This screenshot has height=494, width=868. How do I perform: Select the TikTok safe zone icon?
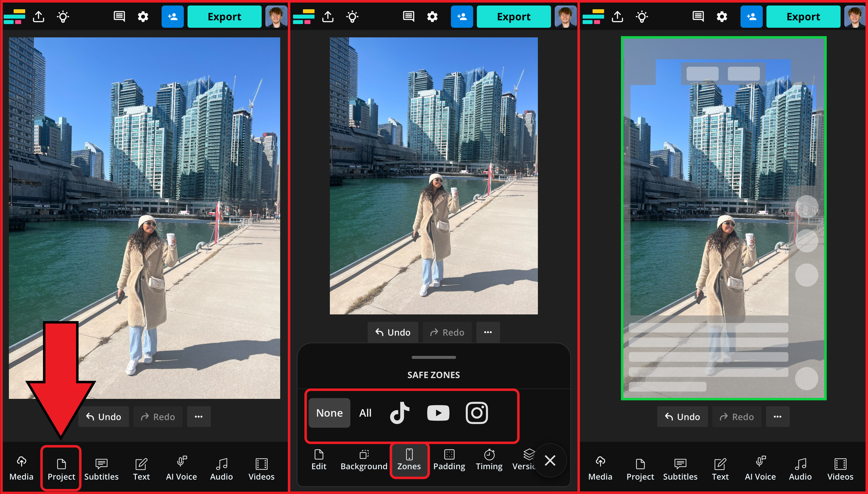click(x=399, y=413)
